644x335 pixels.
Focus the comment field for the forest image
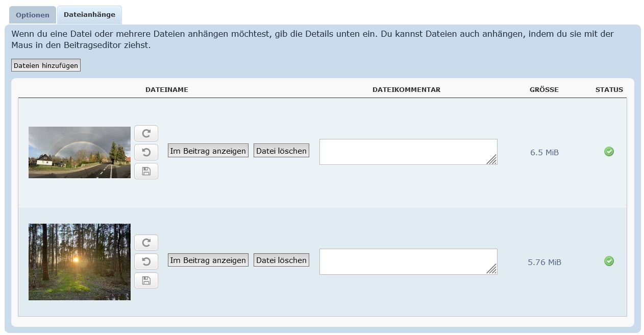408,261
